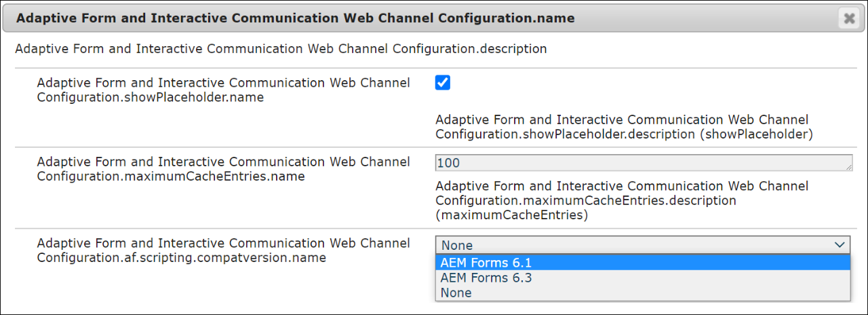868x315 pixels.
Task: Select AEM Forms 6.1 from the list
Action: tap(642, 263)
